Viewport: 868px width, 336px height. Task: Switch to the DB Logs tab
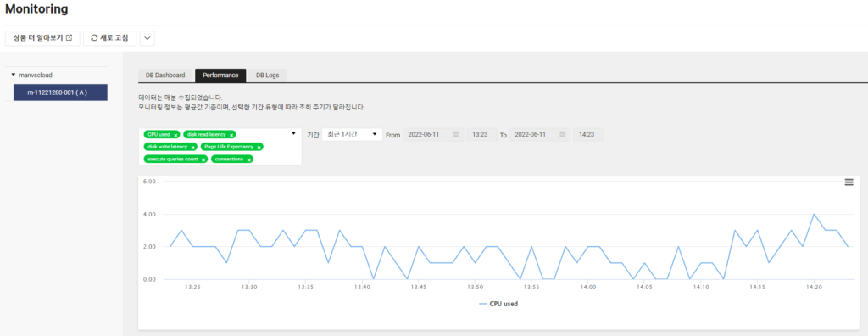(267, 76)
